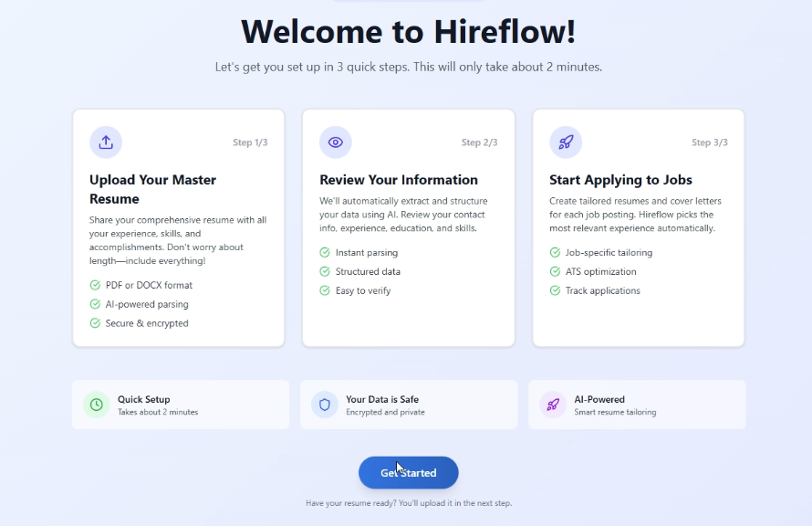Screen dimensions: 812x526
Task: Click the Your Data is Safe badge text
Action: pos(382,399)
